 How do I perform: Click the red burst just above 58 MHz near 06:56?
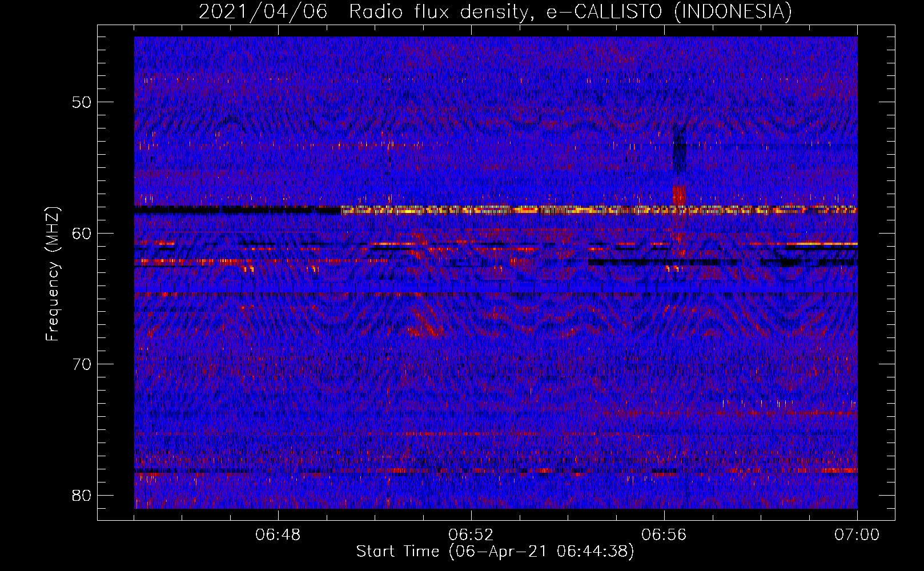click(679, 195)
